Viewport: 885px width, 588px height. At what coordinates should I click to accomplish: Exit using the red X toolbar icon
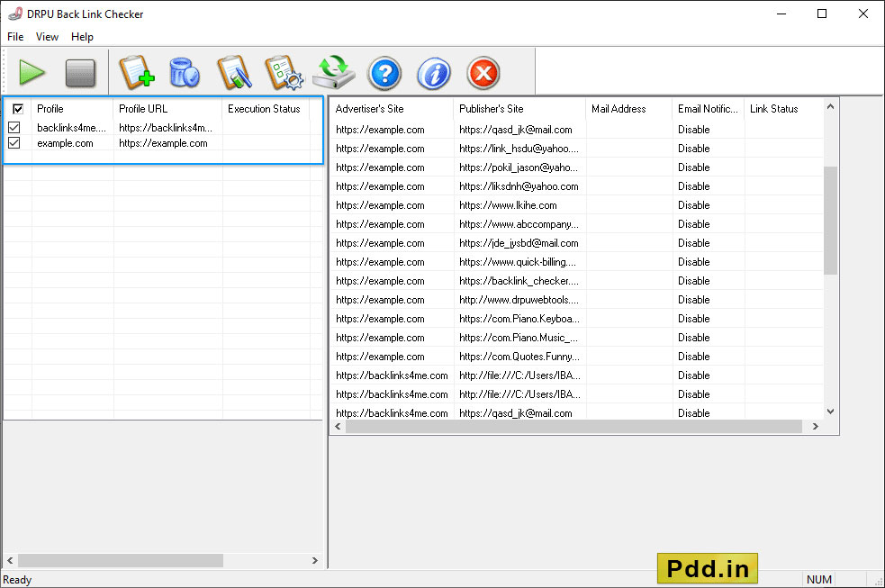click(x=483, y=73)
